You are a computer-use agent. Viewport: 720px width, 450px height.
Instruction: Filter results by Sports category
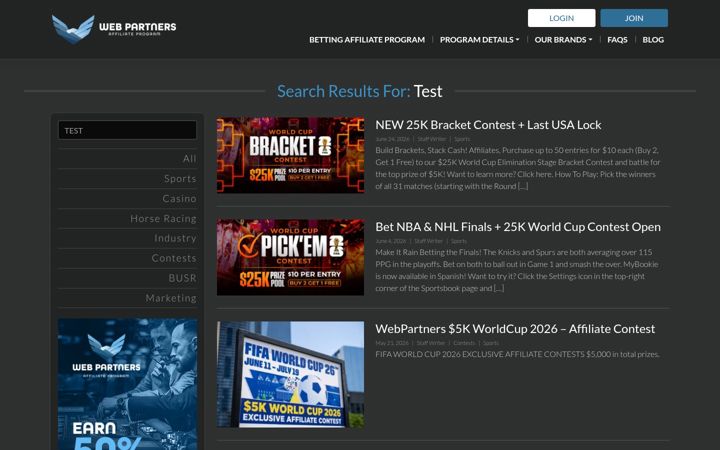pos(180,179)
